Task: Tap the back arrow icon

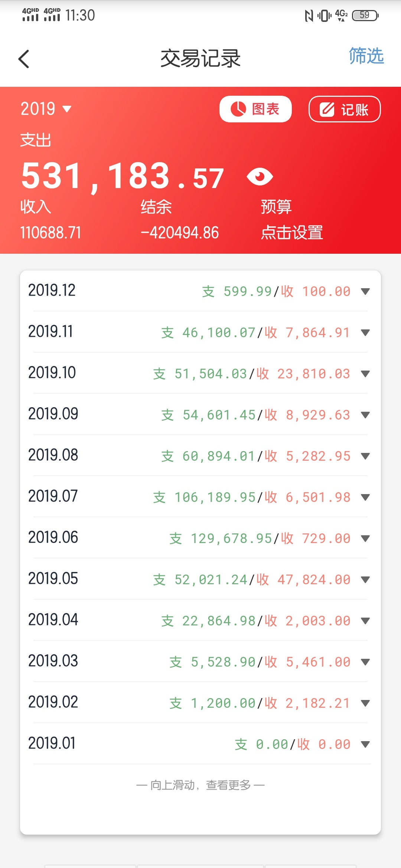Action: coord(24,59)
